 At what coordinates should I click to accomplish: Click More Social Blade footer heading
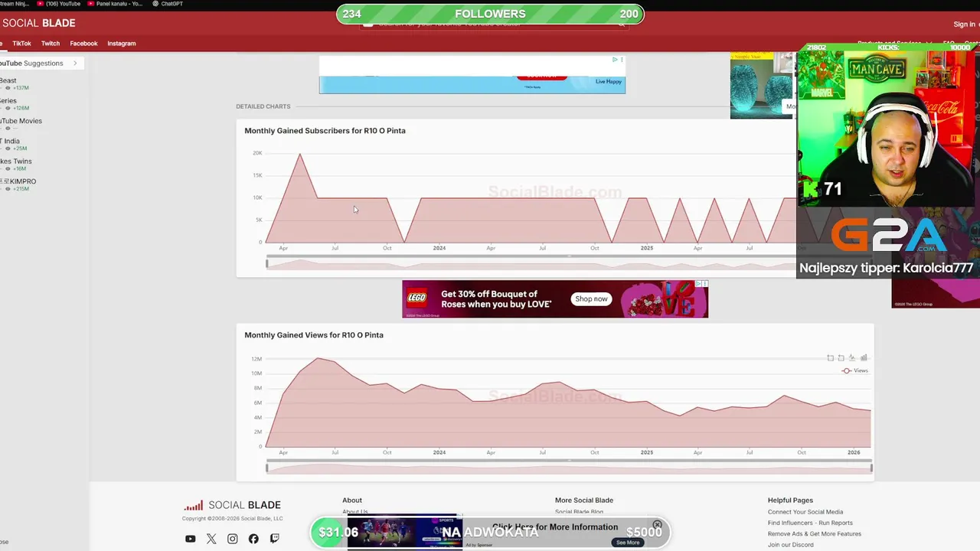[584, 500]
